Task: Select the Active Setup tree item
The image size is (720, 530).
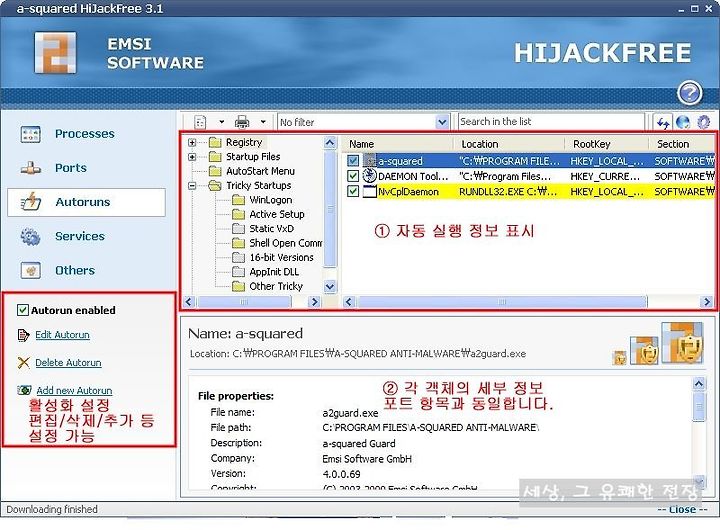Action: pyautogui.click(x=277, y=214)
